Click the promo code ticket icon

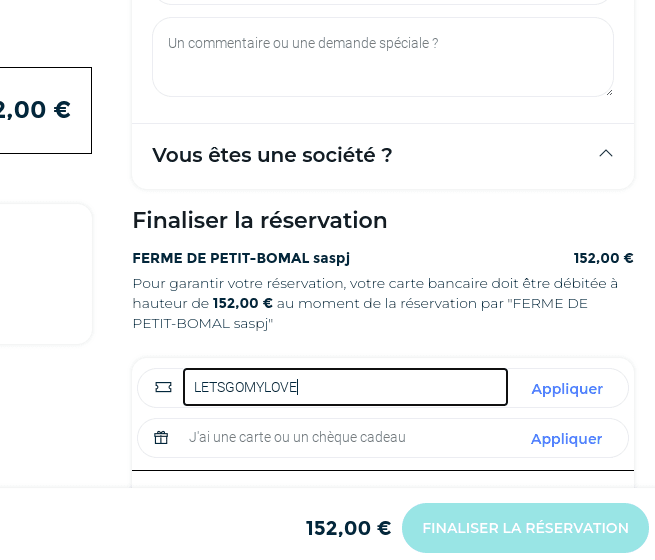163,388
